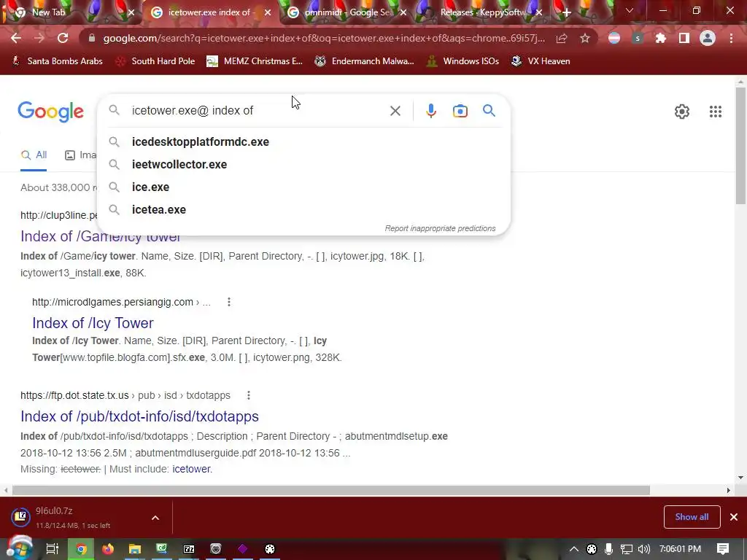The image size is (747, 560).
Task: Close the icetower.exe search tab
Action: 268,13
